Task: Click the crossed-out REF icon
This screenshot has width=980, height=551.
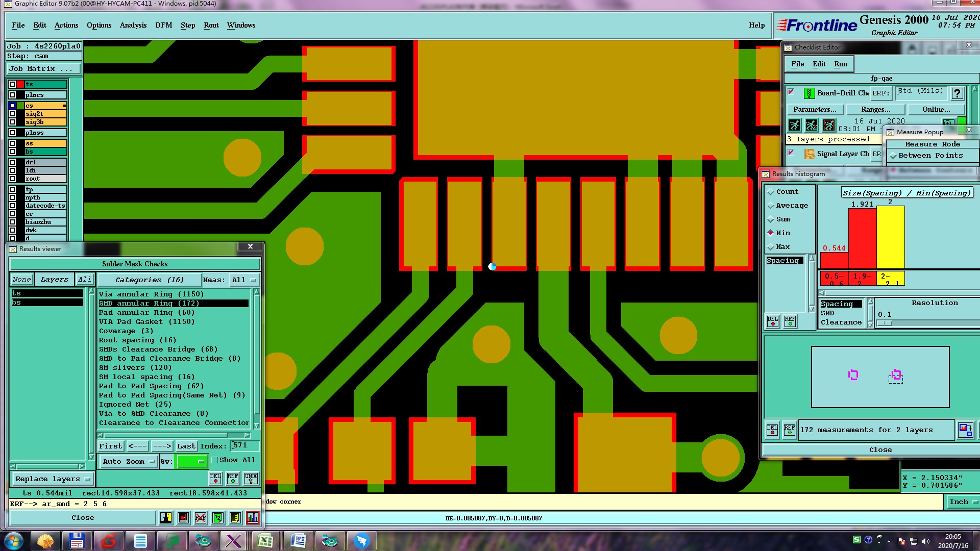Action: 201,518
